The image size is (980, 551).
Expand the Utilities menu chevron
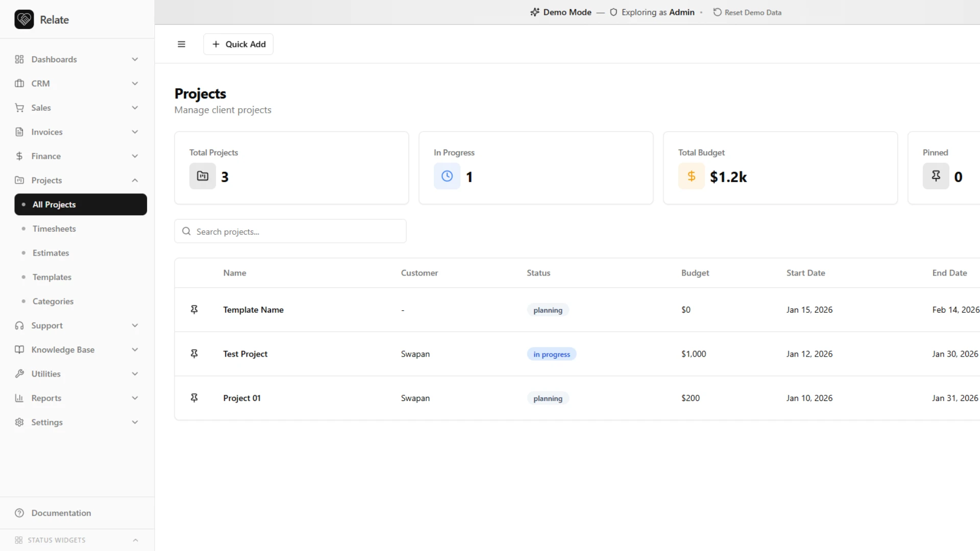pyautogui.click(x=135, y=374)
